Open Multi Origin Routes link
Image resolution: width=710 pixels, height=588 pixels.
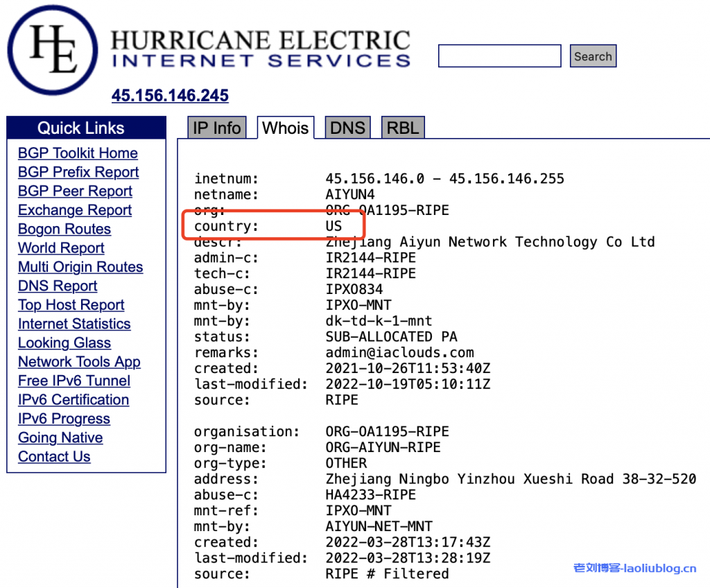pos(80,267)
